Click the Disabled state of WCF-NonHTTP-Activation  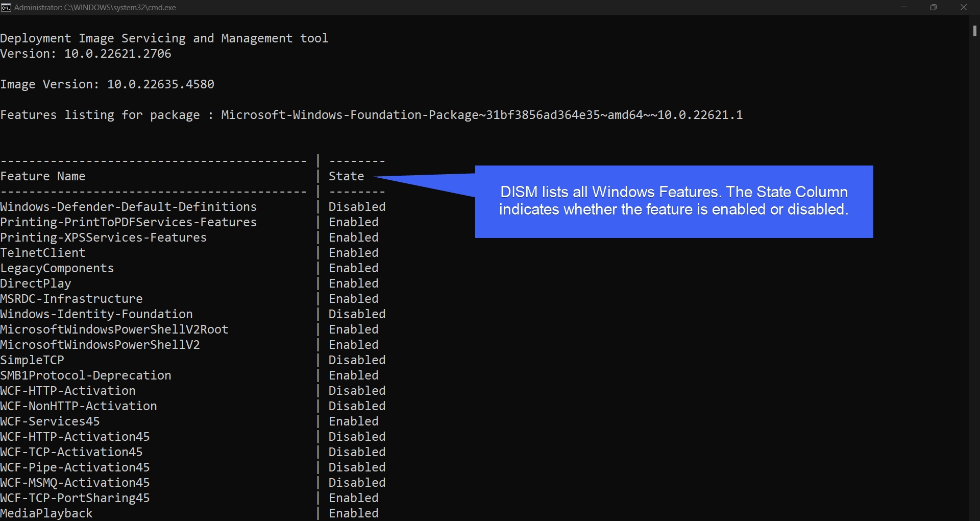(357, 406)
